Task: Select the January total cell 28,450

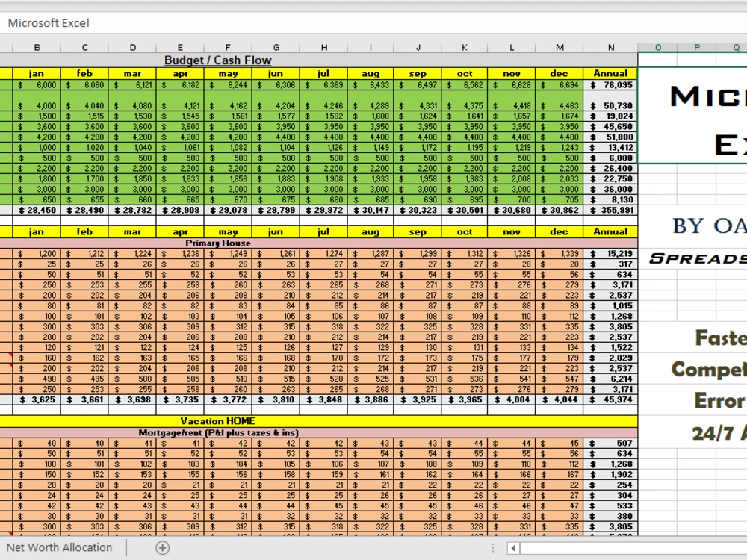Action: pos(37,210)
